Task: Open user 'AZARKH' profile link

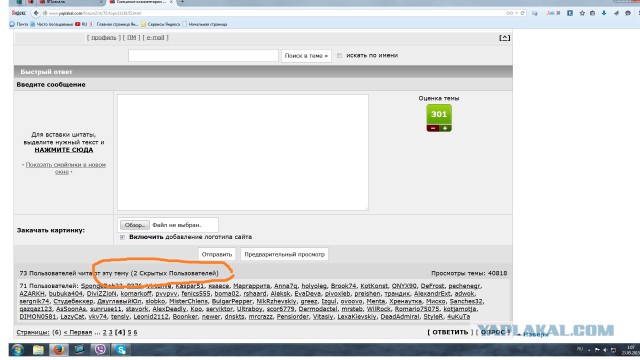Action: pyautogui.click(x=32, y=293)
